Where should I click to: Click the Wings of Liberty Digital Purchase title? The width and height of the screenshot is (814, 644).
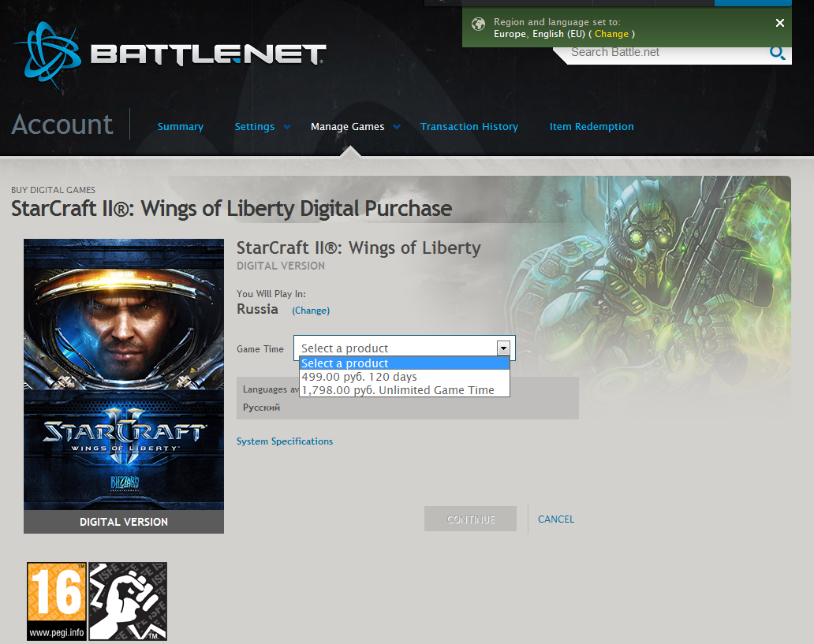[232, 209]
